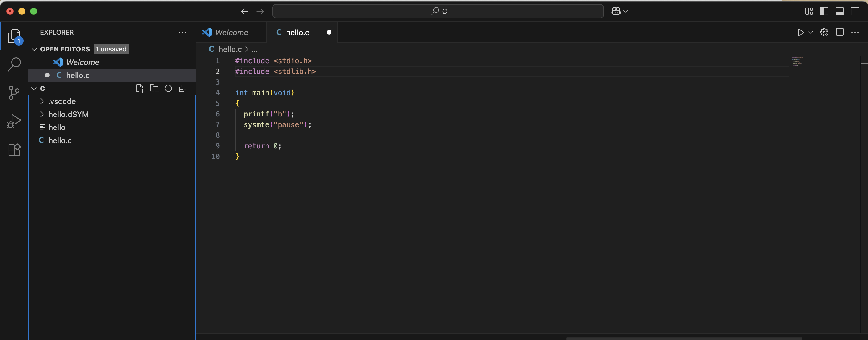Open the Run and Debug view

click(14, 121)
